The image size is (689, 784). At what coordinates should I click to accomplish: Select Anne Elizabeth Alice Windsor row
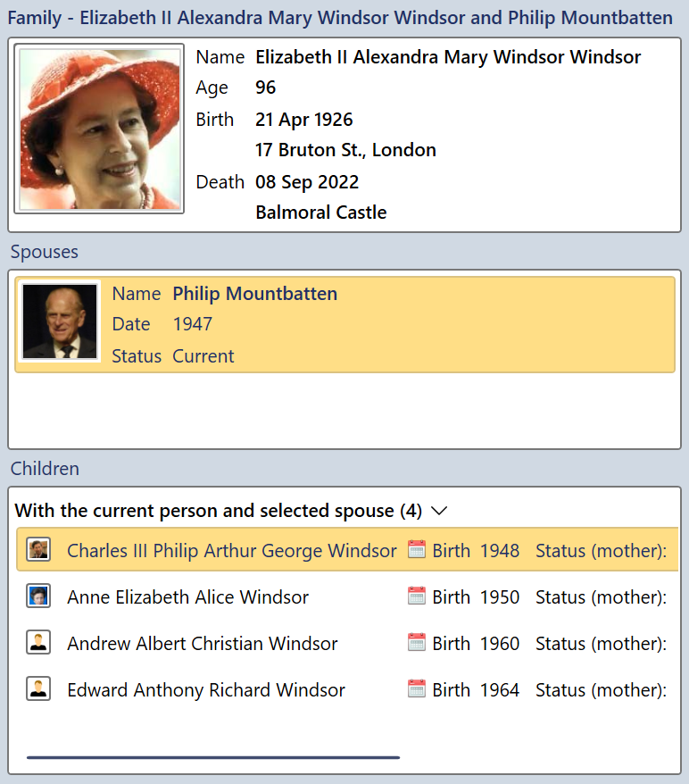click(187, 596)
